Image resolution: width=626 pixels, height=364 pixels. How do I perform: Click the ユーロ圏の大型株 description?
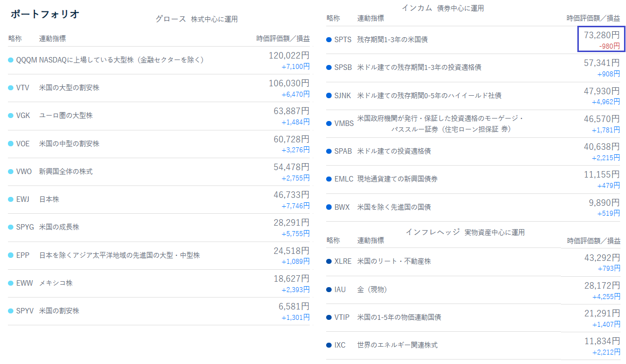click(66, 116)
